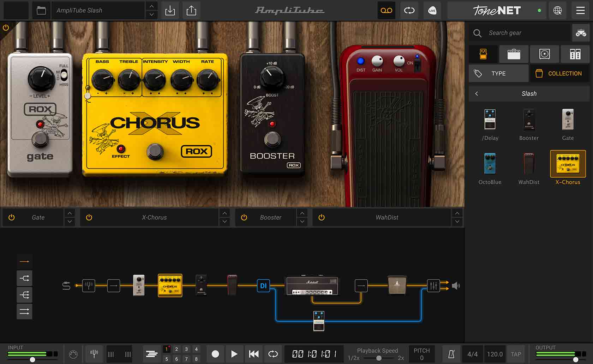593x364 pixels.
Task: Select the cabinets gear tab
Action: click(x=544, y=54)
